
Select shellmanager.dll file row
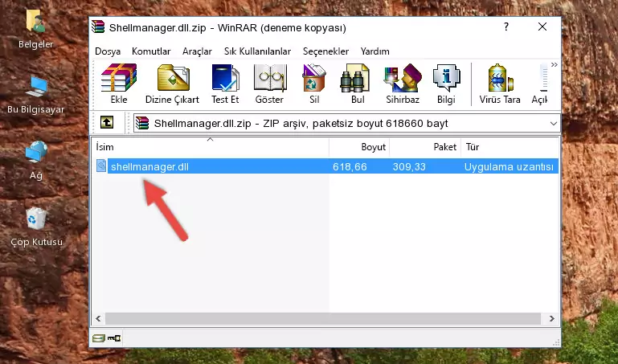[x=326, y=166]
